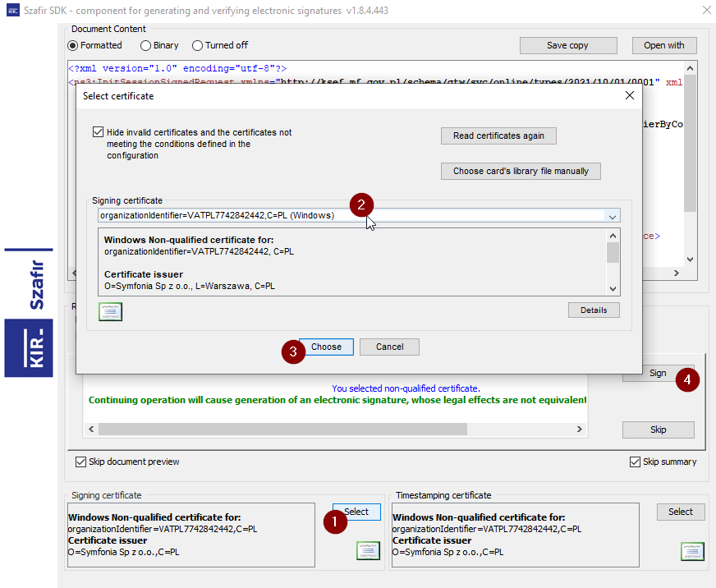Click Select button for Signing certificate
The height and width of the screenshot is (588, 716).
356,512
